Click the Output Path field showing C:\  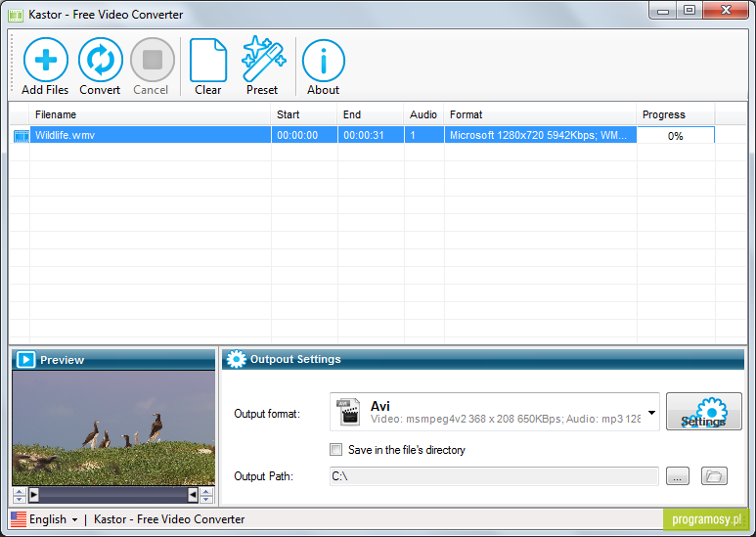[494, 476]
